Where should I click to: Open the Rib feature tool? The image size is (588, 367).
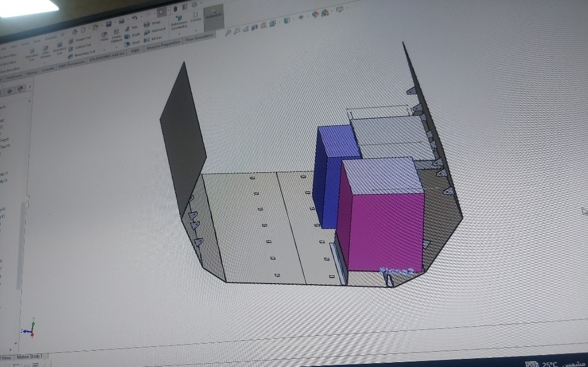point(128,28)
